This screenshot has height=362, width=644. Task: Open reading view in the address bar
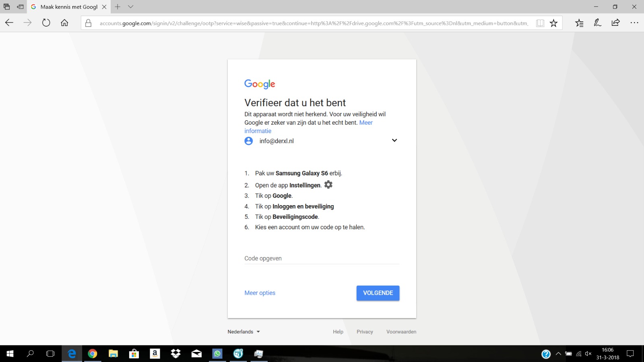click(x=540, y=23)
